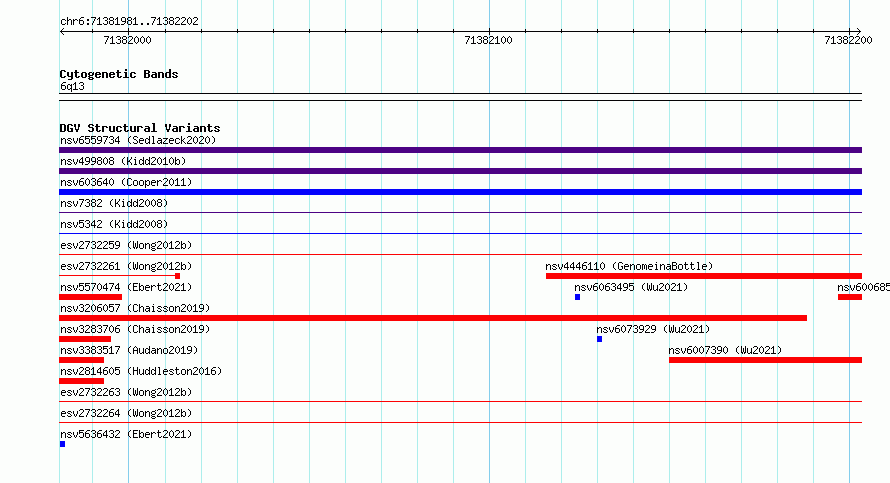Click the 71382200 ruler position label
This screenshot has height=483, width=890.
[848, 40]
